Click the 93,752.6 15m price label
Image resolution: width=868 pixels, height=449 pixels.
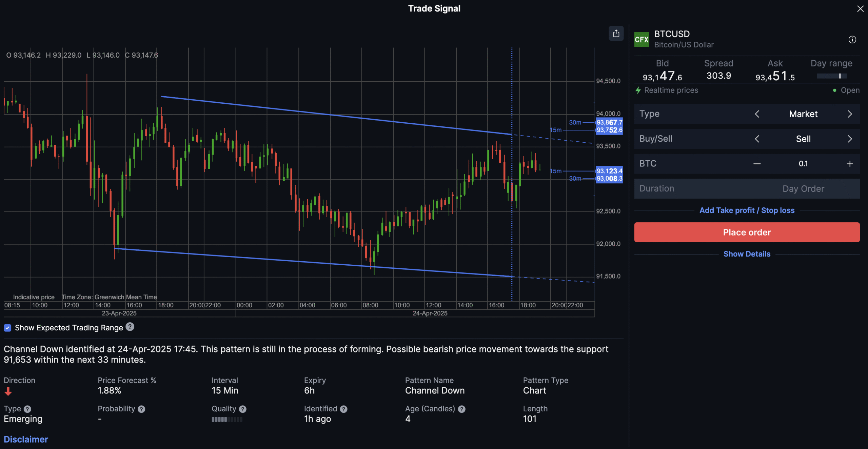[609, 130]
